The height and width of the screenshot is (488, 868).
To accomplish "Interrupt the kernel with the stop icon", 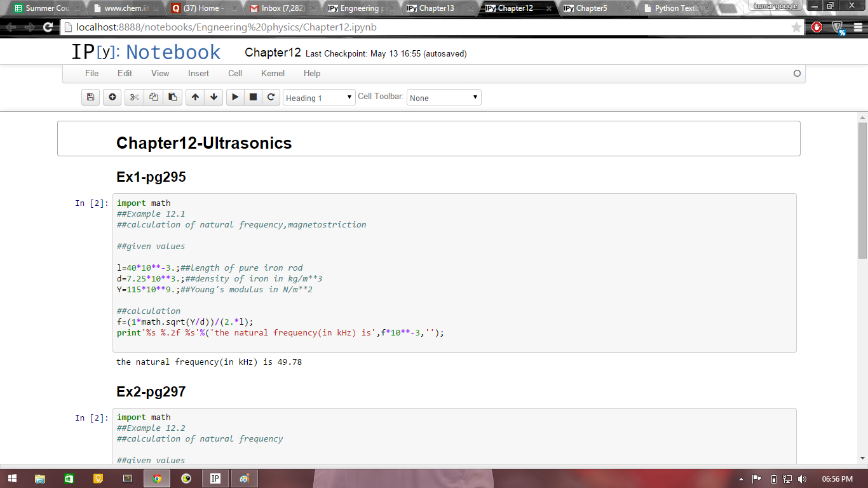I will [253, 97].
